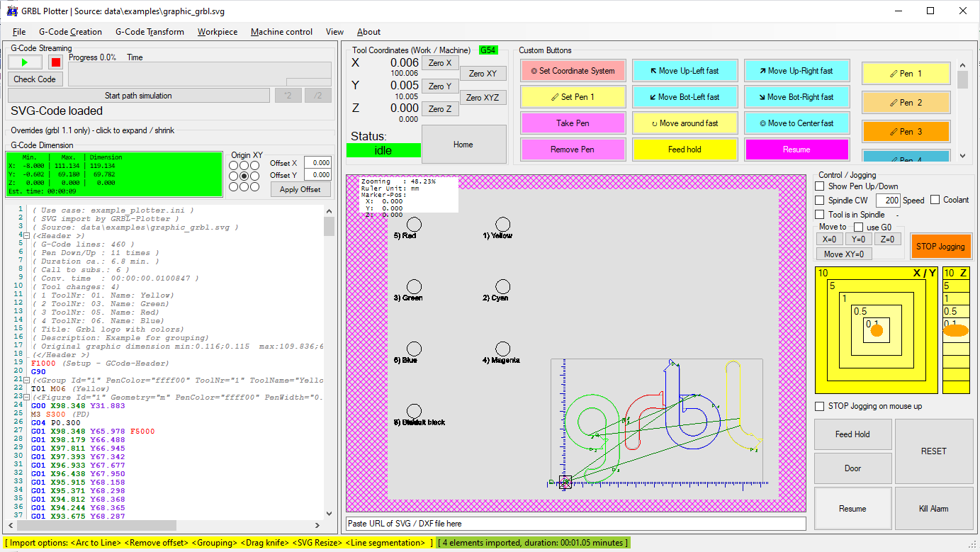The height and width of the screenshot is (552, 980).
Task: Click Move Up-Right fast arrow button
Action: (796, 71)
